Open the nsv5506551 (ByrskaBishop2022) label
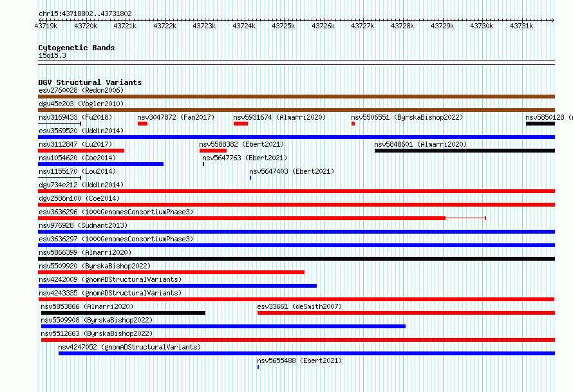573x392 pixels. click(407, 117)
